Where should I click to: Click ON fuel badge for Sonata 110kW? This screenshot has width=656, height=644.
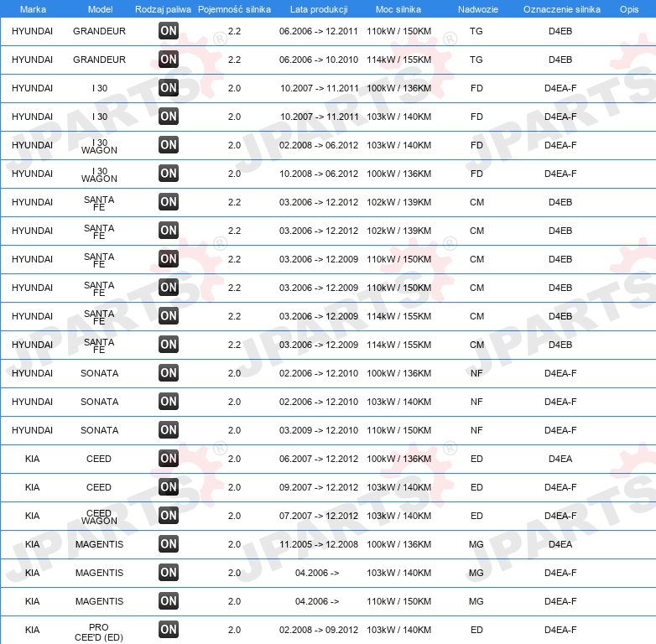(x=169, y=430)
